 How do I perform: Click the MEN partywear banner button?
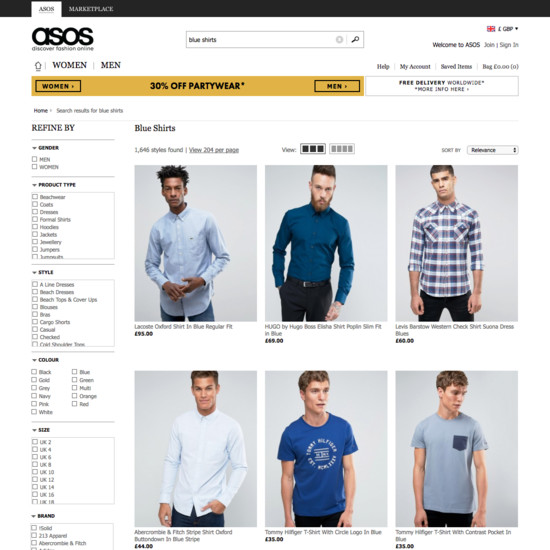point(337,86)
